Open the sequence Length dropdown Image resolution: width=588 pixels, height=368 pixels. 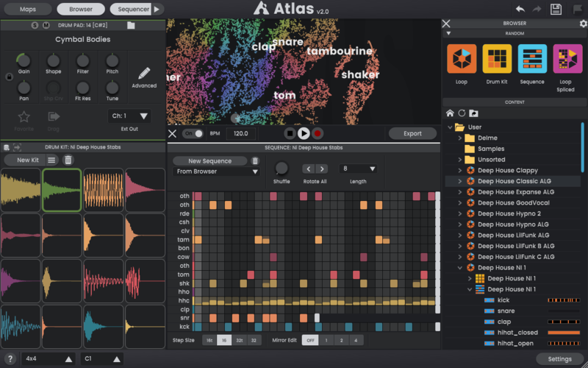click(359, 169)
